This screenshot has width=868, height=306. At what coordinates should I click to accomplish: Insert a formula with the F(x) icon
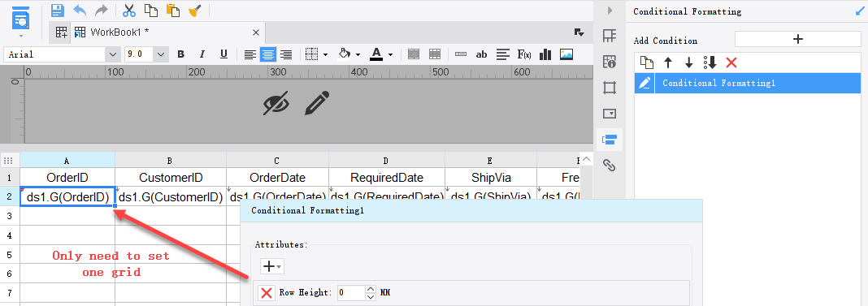point(524,54)
